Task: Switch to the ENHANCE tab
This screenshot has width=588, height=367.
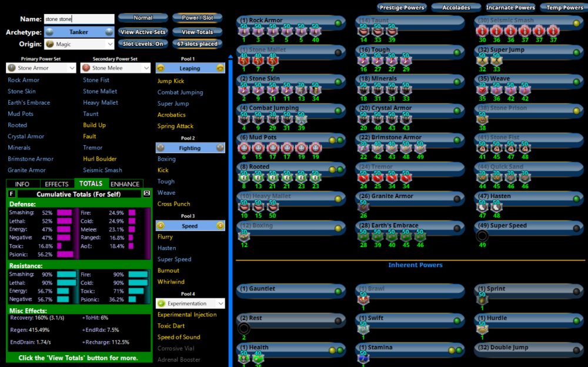Action: (125, 184)
